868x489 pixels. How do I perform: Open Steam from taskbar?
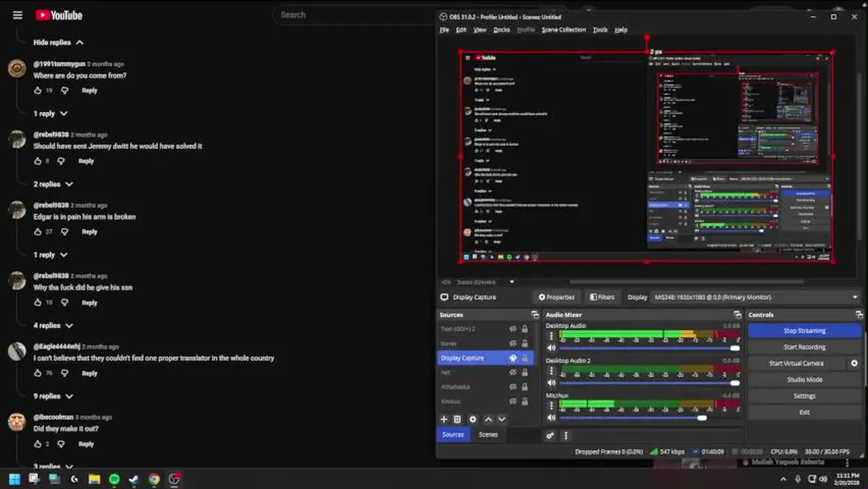point(134,479)
